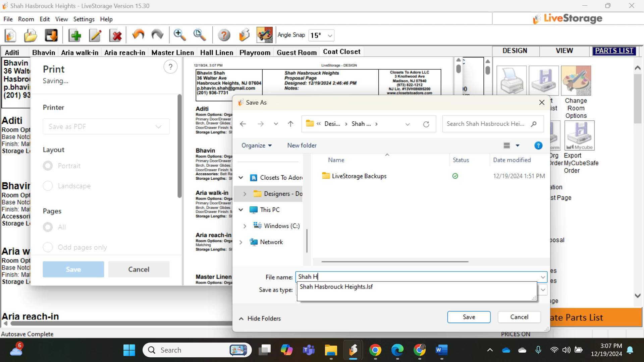
Task: Switch to the Master Linen room tab
Action: click(x=172, y=53)
